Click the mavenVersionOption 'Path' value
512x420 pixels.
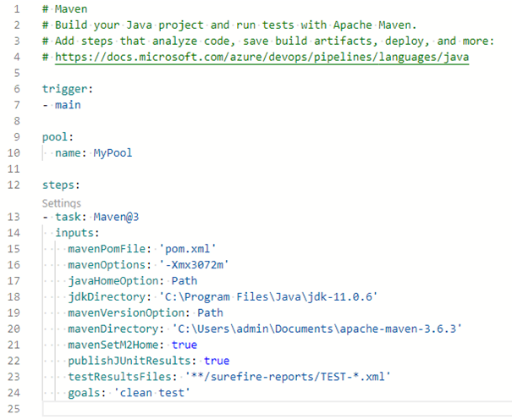(x=210, y=312)
